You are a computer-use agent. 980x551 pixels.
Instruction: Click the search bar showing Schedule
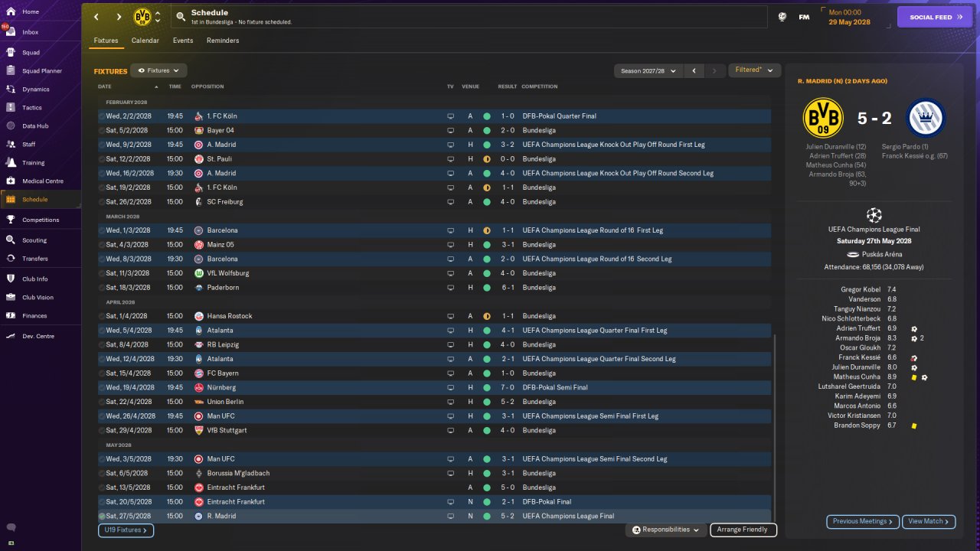[x=469, y=17]
